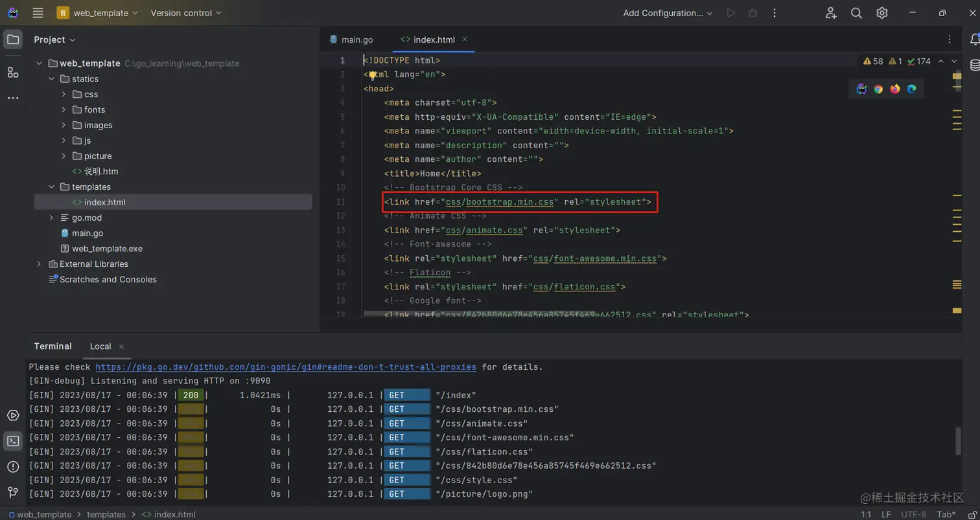Viewport: 980px width, 520px height.
Task: Close the Local terminal tab
Action: point(121,346)
